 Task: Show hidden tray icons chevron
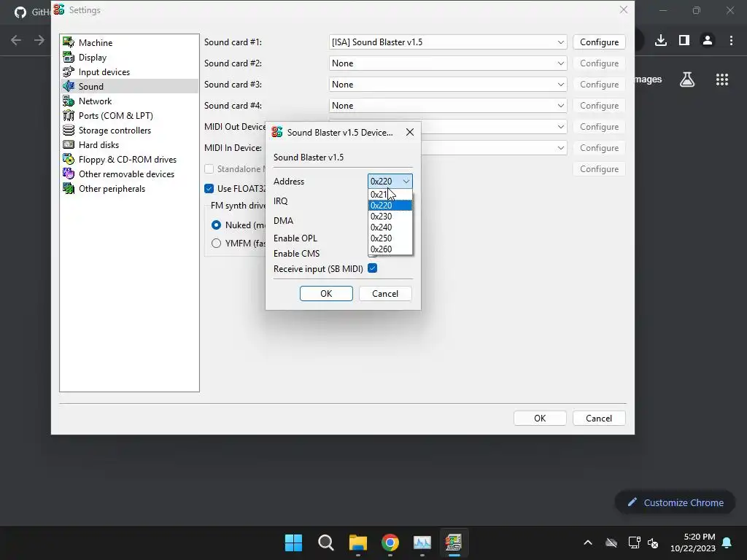tap(588, 542)
